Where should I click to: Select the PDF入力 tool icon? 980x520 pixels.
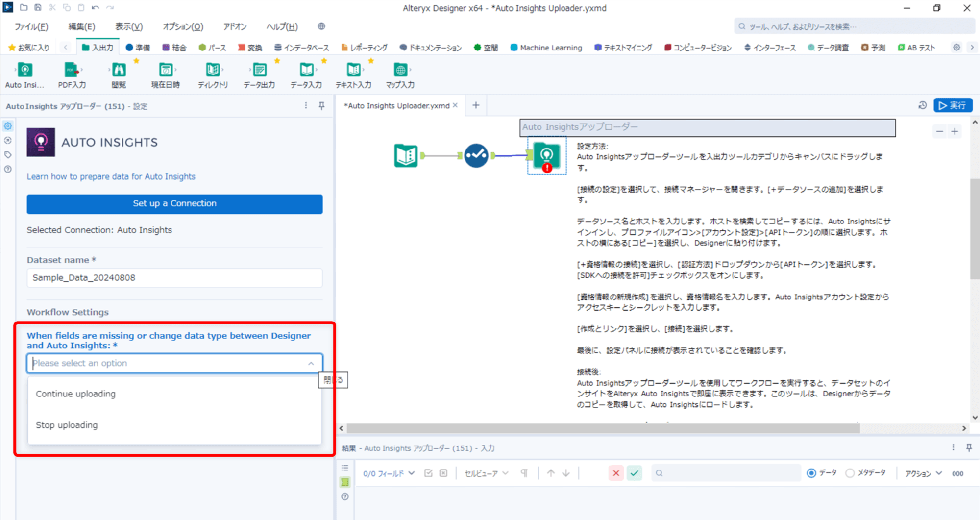tap(72, 71)
